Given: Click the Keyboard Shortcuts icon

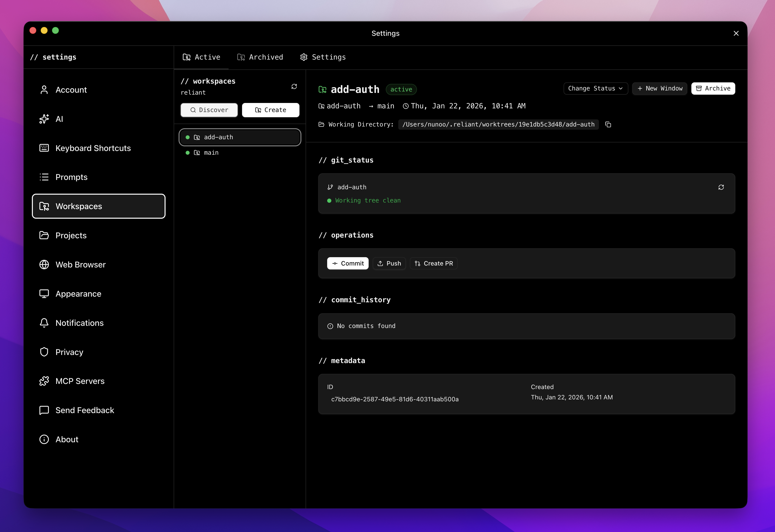Looking at the screenshot, I should pos(44,148).
